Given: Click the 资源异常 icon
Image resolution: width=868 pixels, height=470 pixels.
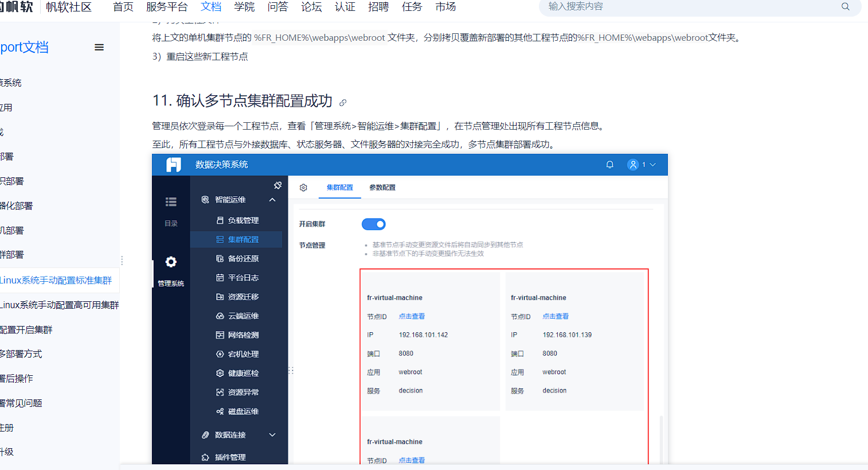Looking at the screenshot, I should pyautogui.click(x=220, y=393).
